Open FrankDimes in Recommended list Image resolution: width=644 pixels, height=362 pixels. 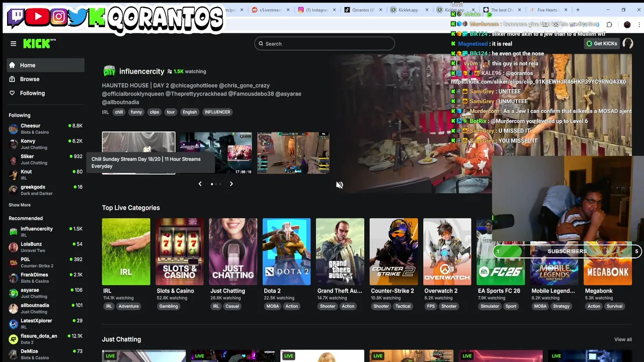[46, 278]
